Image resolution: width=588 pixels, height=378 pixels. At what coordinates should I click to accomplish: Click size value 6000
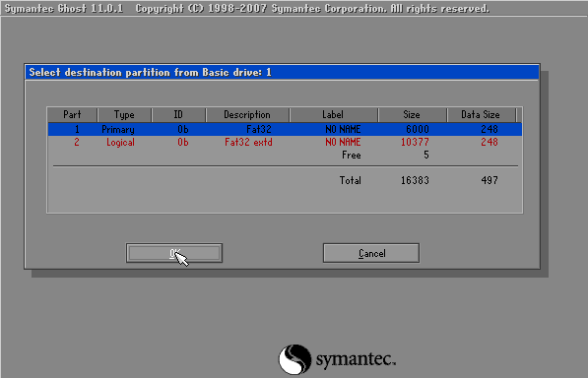coord(418,129)
